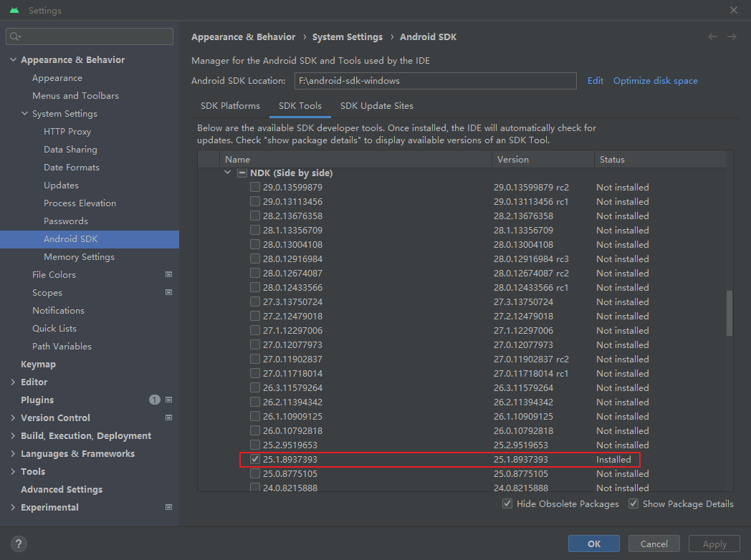Toggle the NDK (Side by side) group checkbox
This screenshot has height=560, width=751.
click(242, 173)
